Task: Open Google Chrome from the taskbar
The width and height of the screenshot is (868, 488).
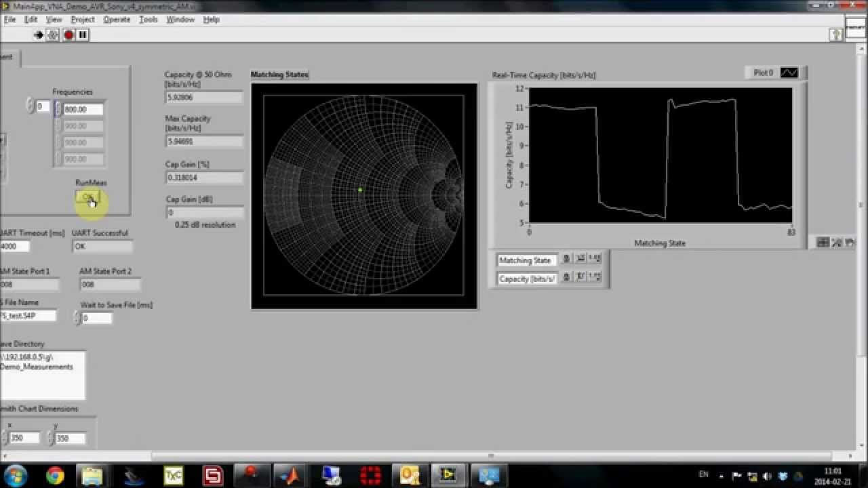Action: tap(55, 475)
